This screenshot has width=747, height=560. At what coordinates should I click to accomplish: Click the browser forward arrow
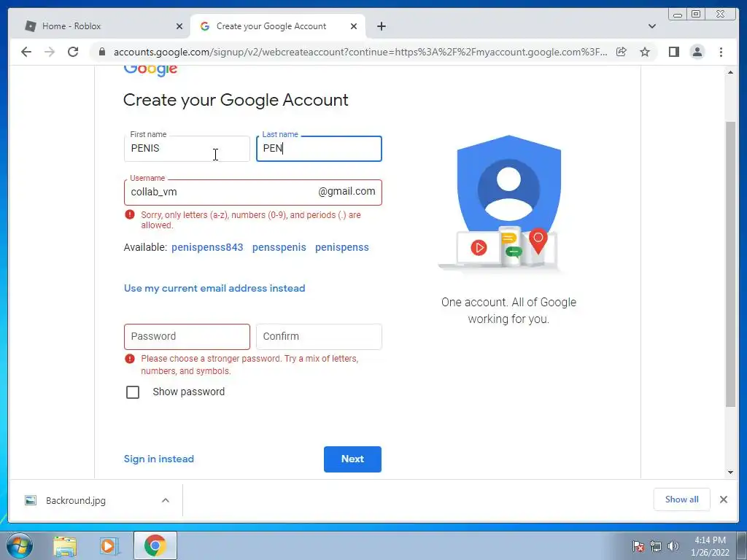point(50,52)
